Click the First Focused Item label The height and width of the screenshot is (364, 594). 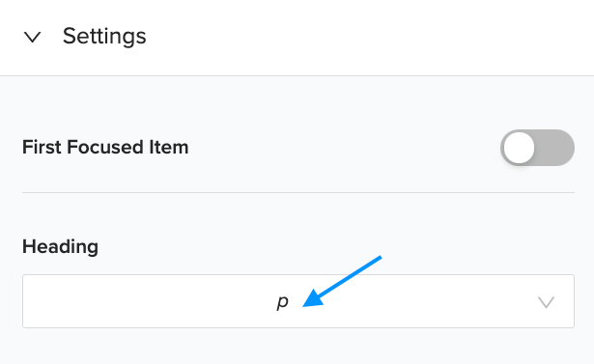coord(105,147)
